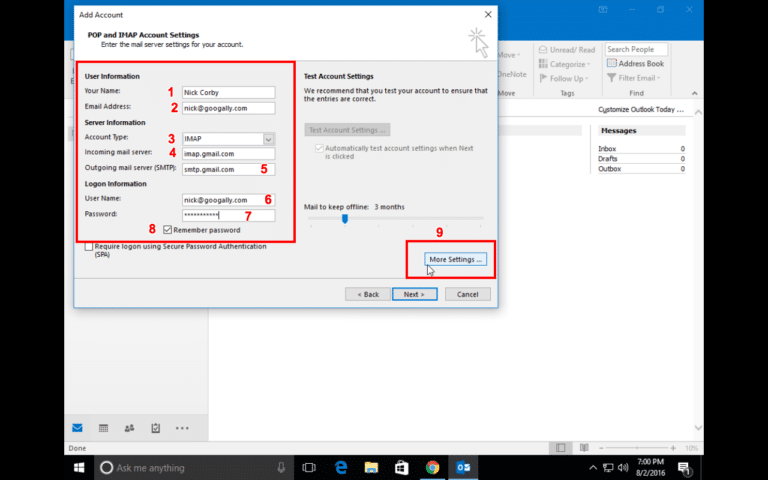
Task: Expand the Follow Up dropdown
Action: [x=564, y=78]
